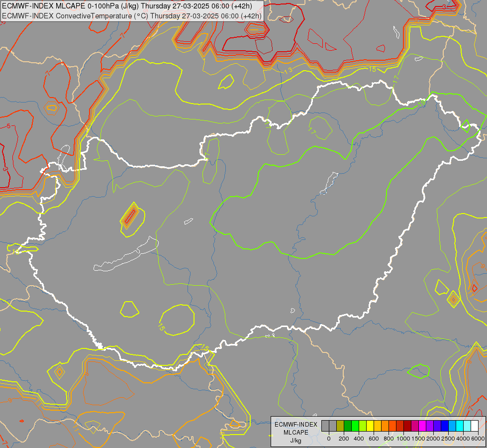
Task: Select the dark red swatch right of 1000
Action: click(x=407, y=426)
